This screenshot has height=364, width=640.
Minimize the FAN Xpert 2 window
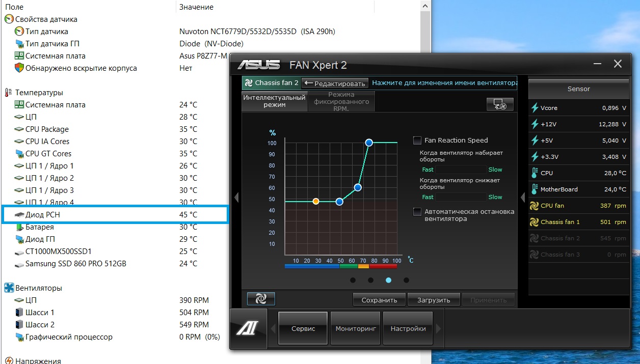pyautogui.click(x=598, y=64)
